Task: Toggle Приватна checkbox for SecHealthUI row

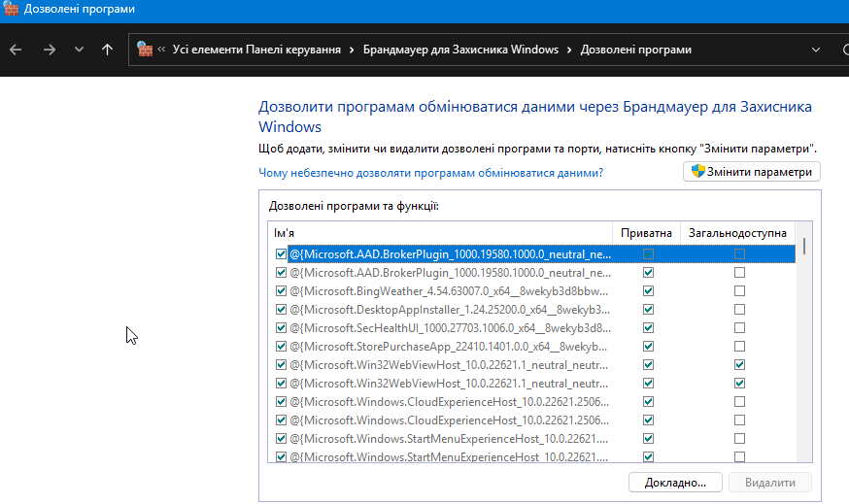Action: pos(648,328)
